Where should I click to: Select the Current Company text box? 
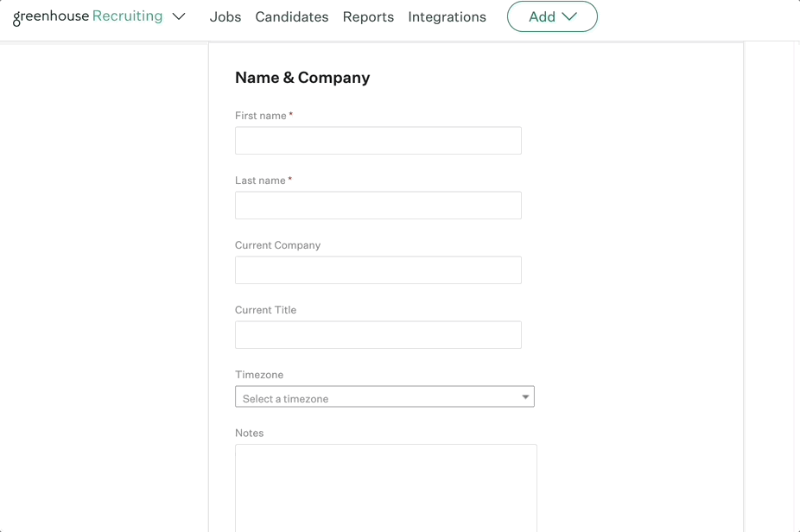378,270
